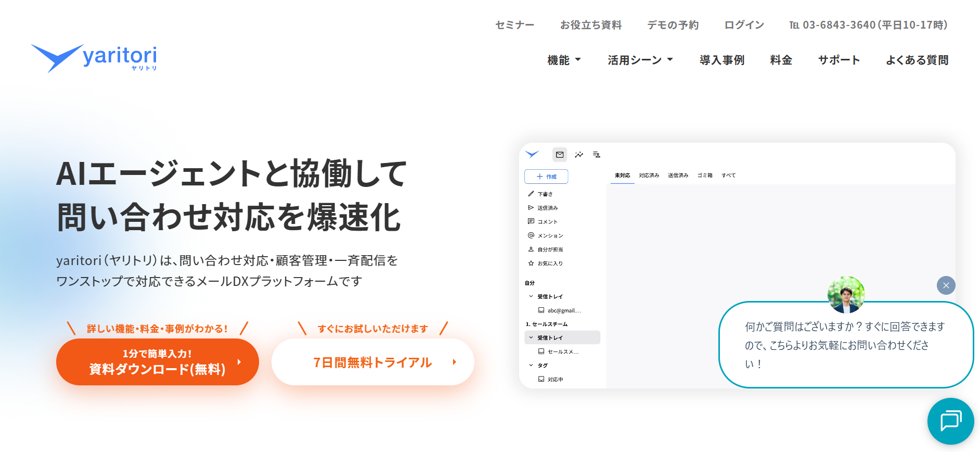Collapse the タグ section chevron
This screenshot has height=452, width=980.
click(x=531, y=365)
